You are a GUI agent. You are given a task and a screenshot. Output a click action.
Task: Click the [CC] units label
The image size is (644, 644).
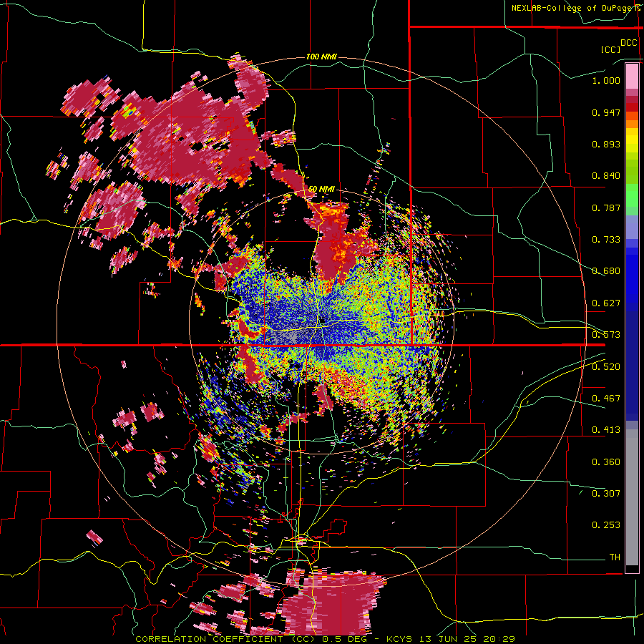coord(610,49)
